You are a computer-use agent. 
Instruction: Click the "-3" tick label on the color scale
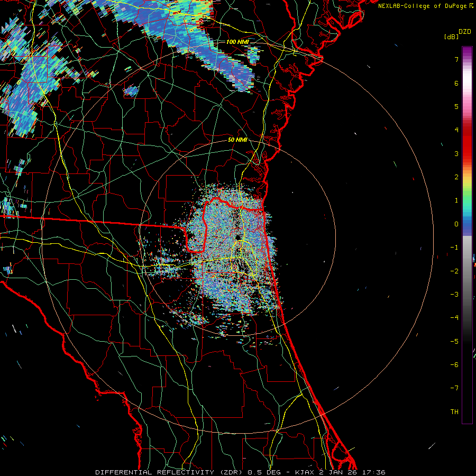pos(454,295)
